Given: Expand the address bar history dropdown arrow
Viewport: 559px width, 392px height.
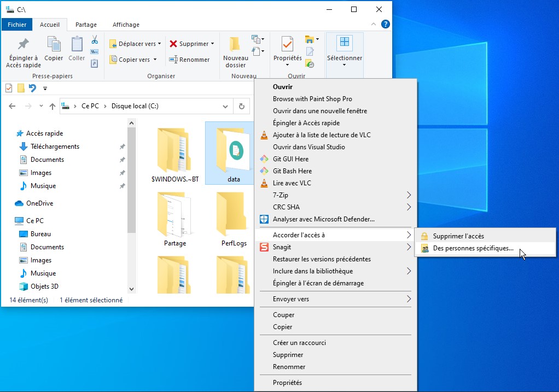Looking at the screenshot, I should (225, 107).
